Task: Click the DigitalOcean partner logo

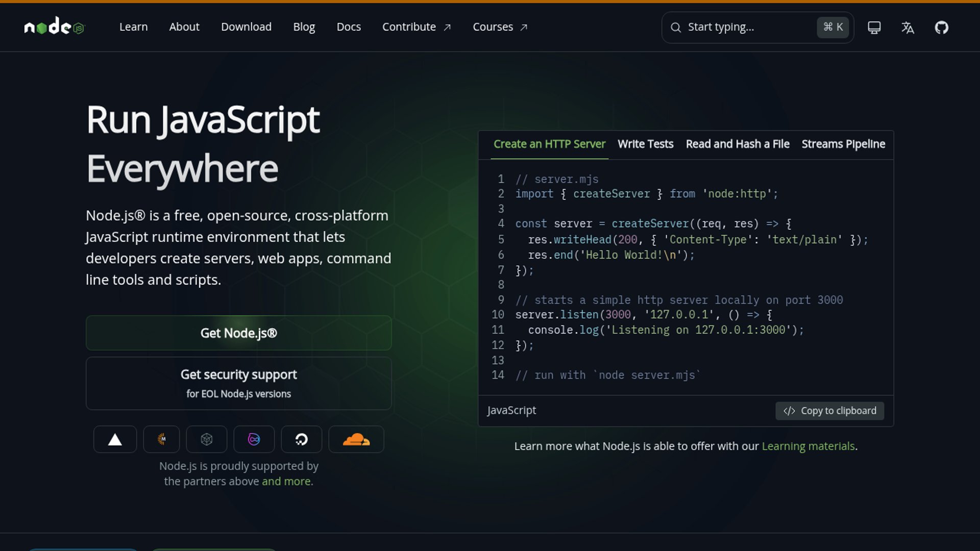Action: 301,439
